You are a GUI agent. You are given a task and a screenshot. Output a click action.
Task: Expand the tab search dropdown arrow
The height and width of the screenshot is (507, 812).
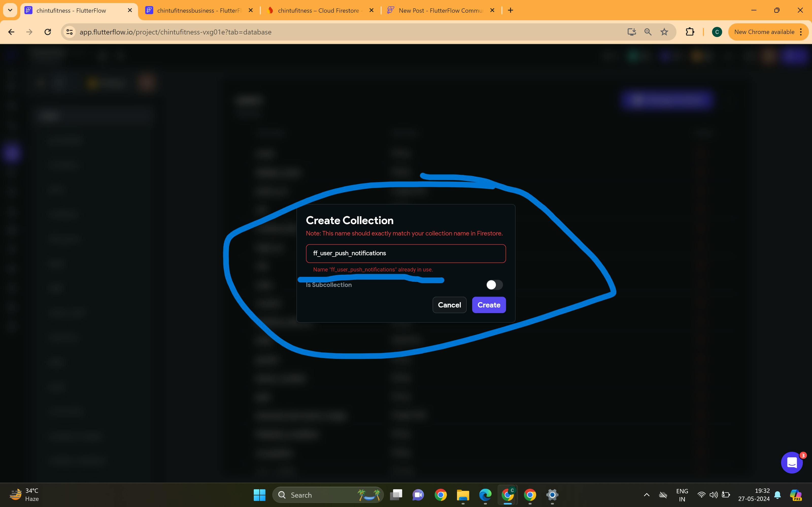pos(10,10)
